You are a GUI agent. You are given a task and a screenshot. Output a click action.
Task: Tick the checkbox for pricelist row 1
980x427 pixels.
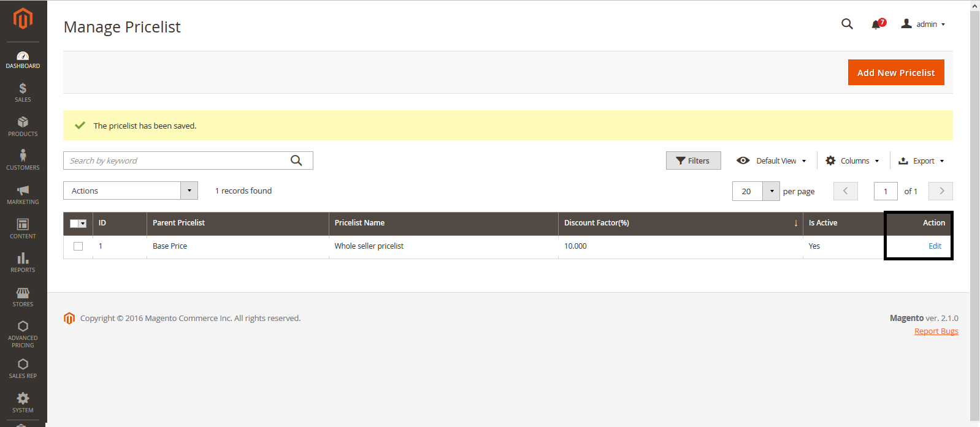point(78,246)
